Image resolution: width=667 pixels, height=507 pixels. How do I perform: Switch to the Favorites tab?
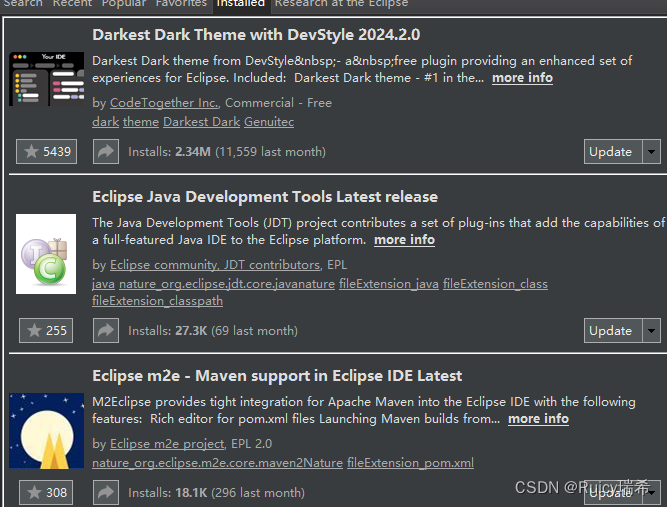[181, 3]
